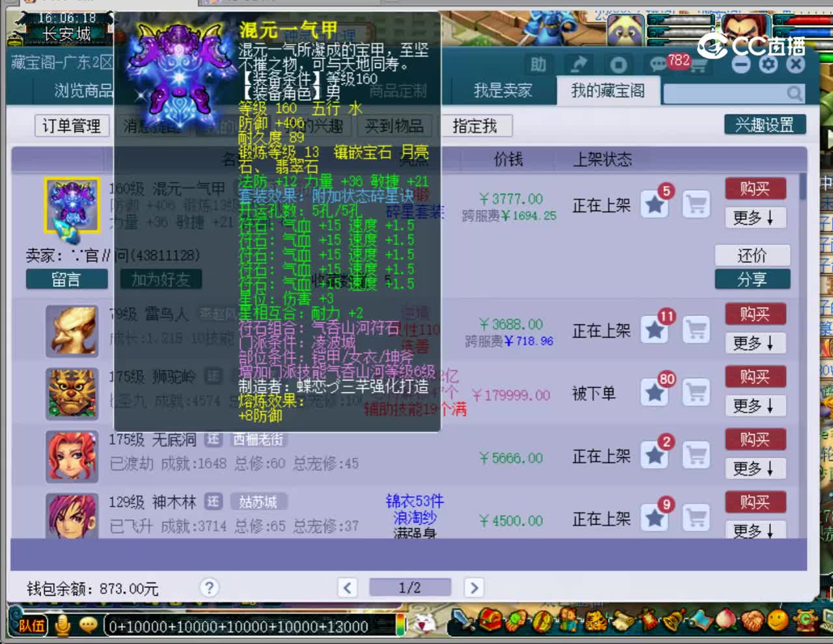This screenshot has height=644, width=833.
Task: Click the microphone voice icon
Action: [x=62, y=626]
